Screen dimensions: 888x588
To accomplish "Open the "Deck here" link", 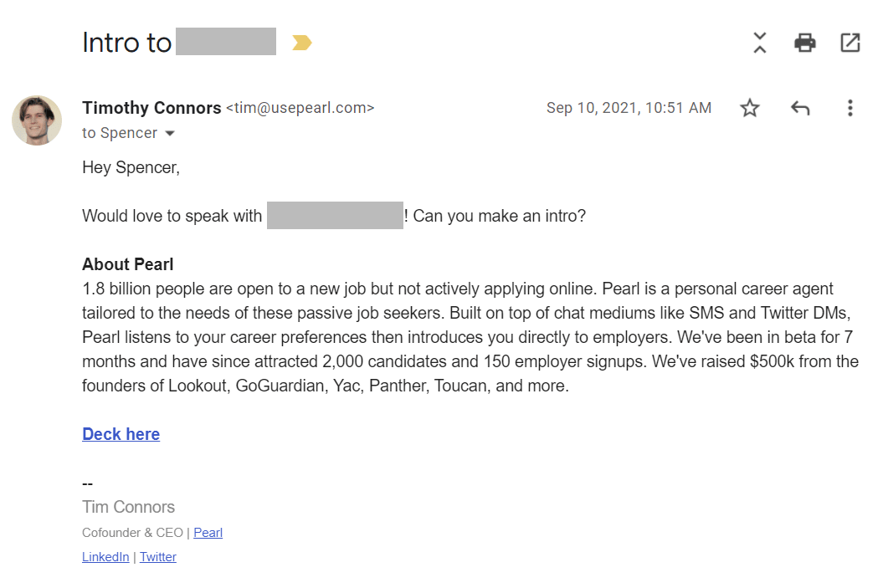I will click(121, 434).
